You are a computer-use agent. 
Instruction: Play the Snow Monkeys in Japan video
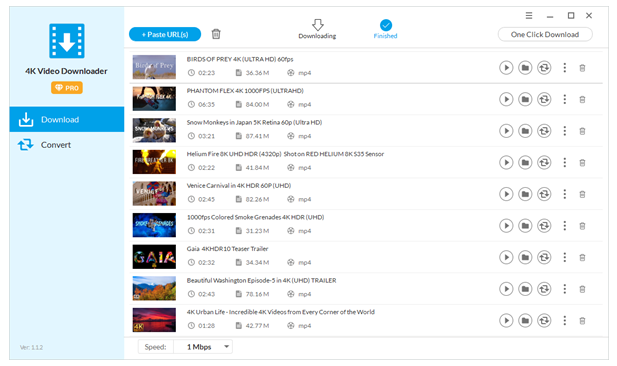point(506,131)
